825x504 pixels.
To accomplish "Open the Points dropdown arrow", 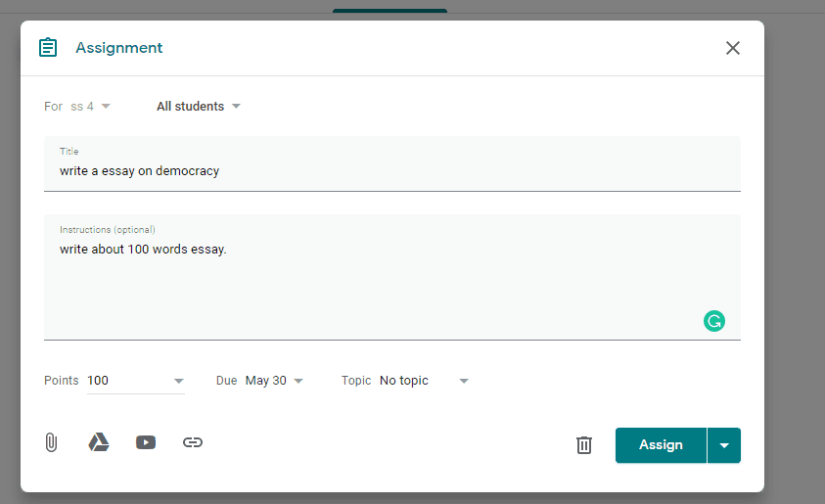I will [x=179, y=381].
